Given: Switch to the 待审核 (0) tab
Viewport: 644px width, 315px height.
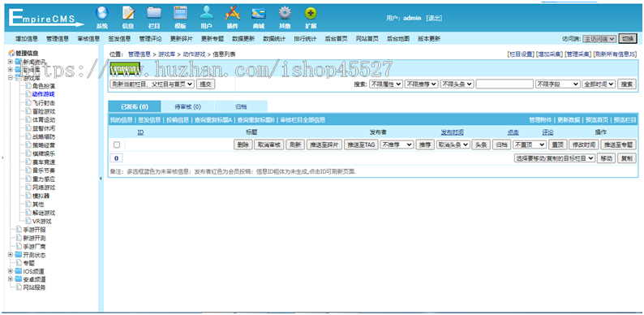Looking at the screenshot, I should pyautogui.click(x=187, y=106).
